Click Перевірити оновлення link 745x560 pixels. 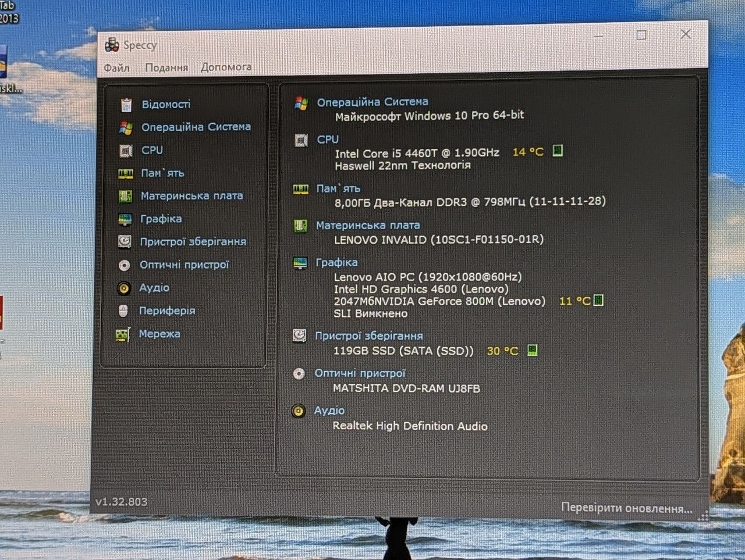[x=627, y=508]
